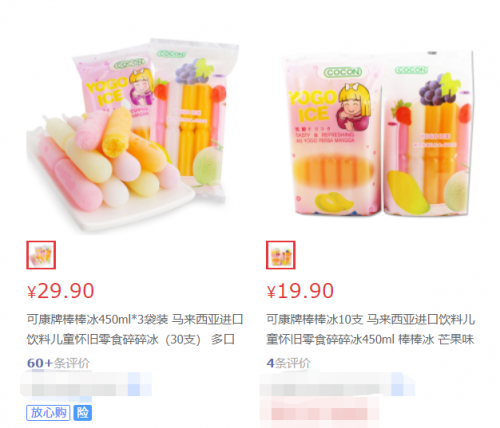Screen dimensions: 500x428
Task: Click blurred pink tag below right shop name
Action: pos(319,413)
